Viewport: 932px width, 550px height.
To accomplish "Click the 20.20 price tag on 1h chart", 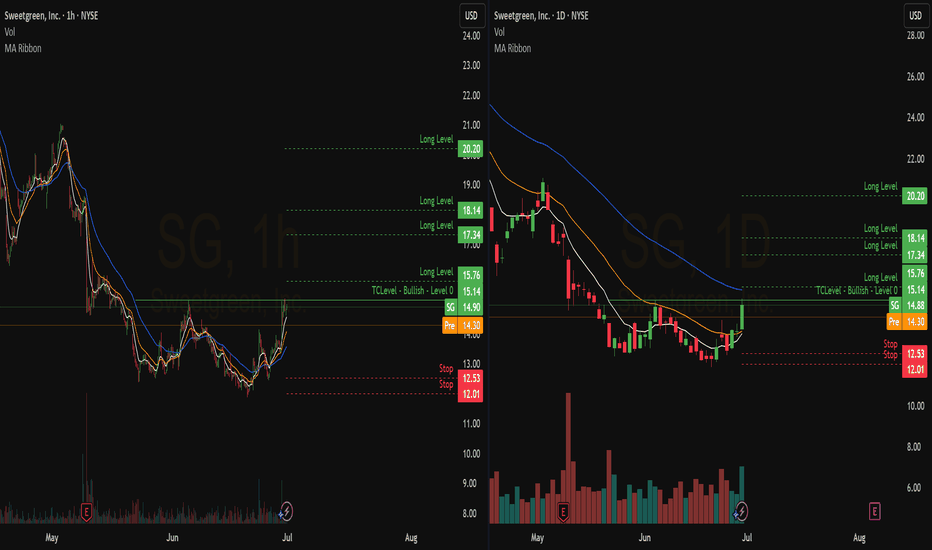I will pyautogui.click(x=470, y=149).
